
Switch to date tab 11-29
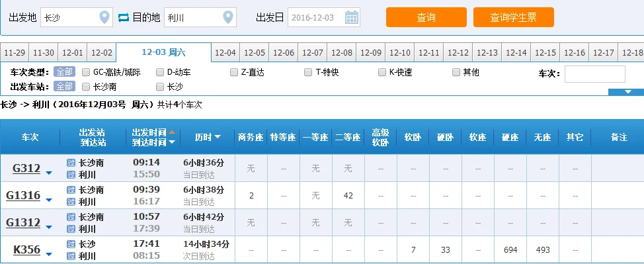click(x=15, y=53)
